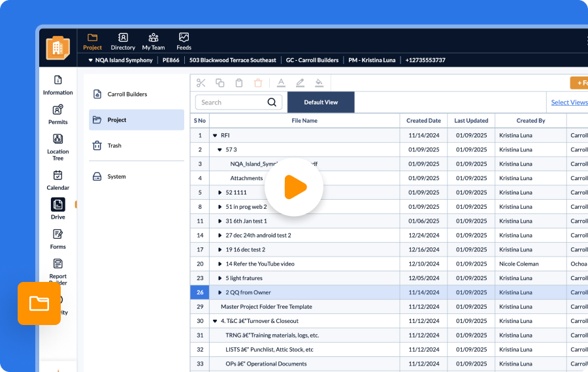The height and width of the screenshot is (372, 588).
Task: Click GC - Carroll Builders in header
Action: point(312,60)
